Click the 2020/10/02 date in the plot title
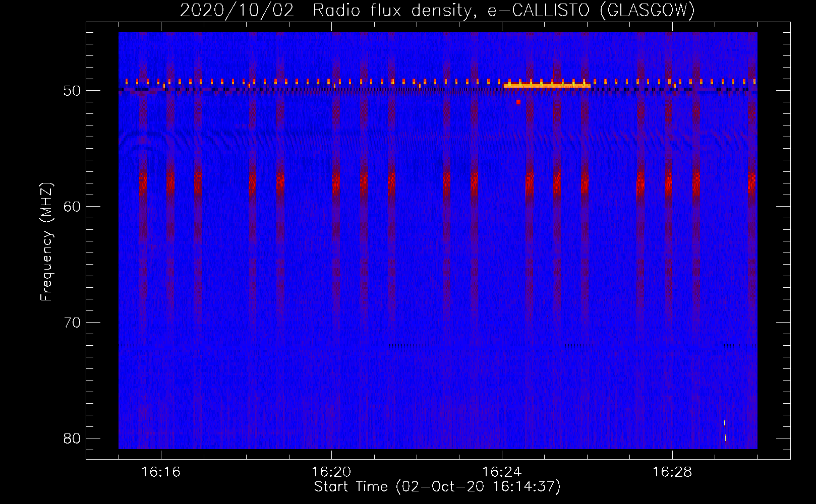 click(237, 10)
